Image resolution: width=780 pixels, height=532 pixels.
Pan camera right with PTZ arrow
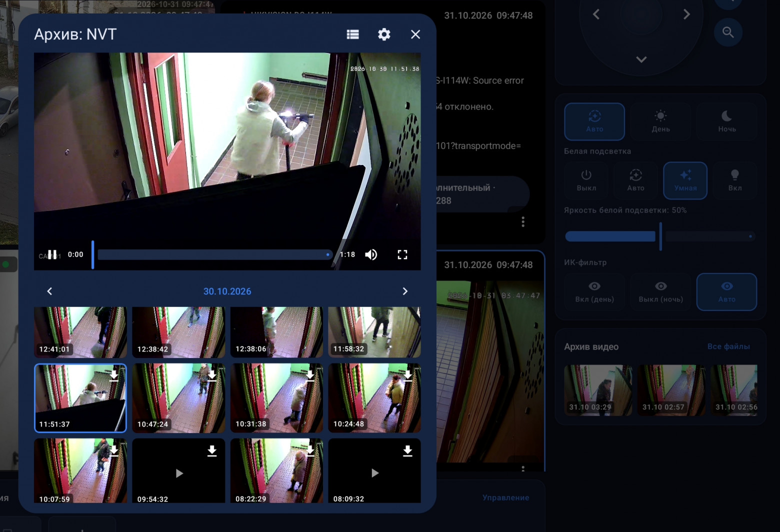pos(687,14)
